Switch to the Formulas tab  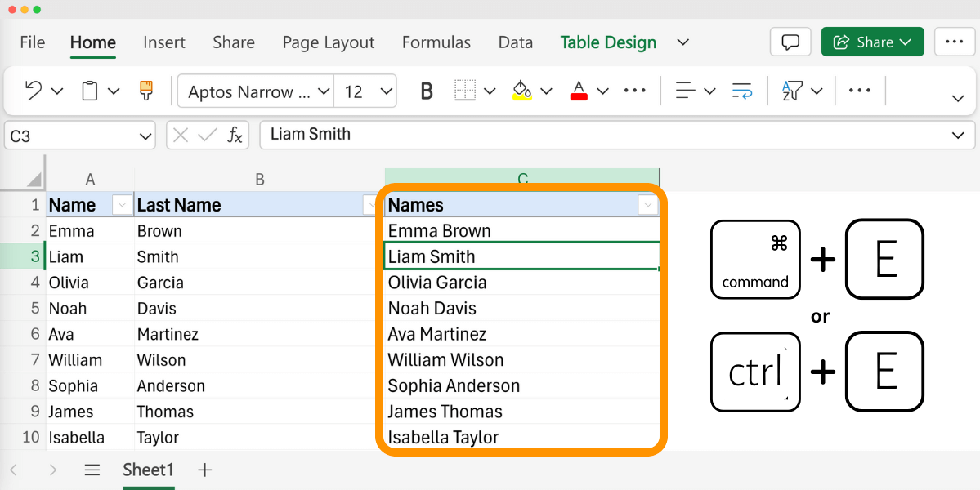pos(436,42)
